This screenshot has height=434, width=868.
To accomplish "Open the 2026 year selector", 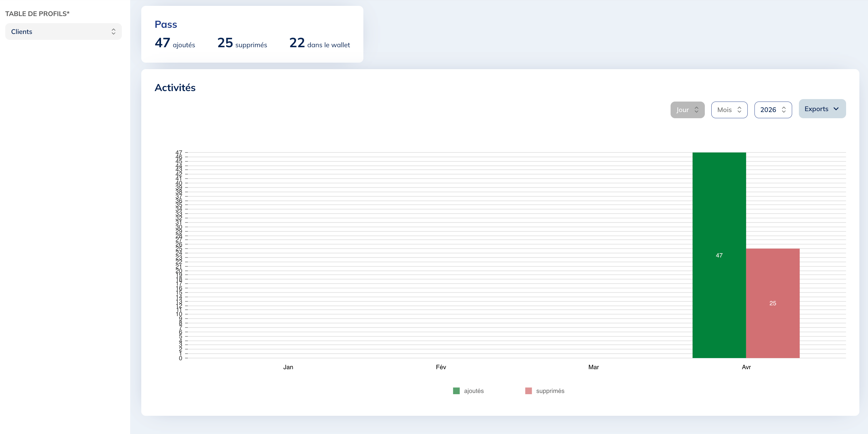I will tap(773, 110).
